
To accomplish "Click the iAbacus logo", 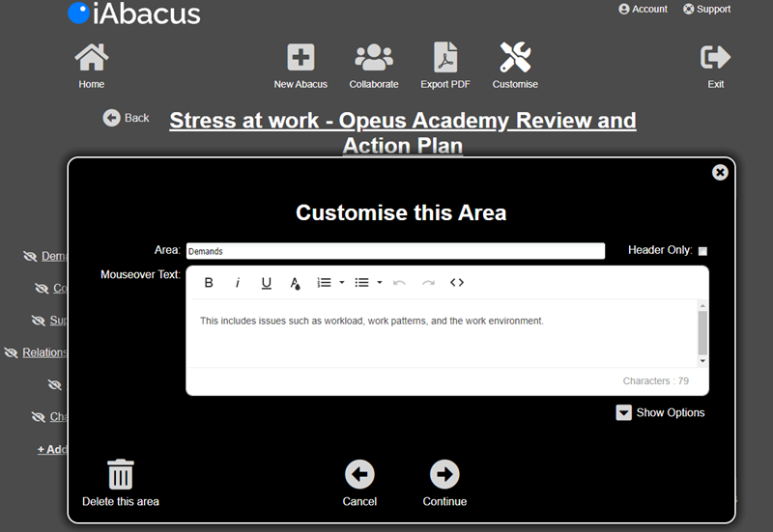I will click(134, 14).
